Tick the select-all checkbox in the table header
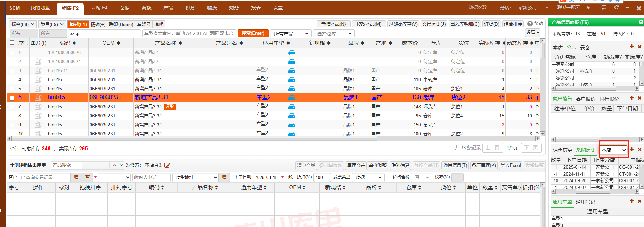 coord(12,43)
